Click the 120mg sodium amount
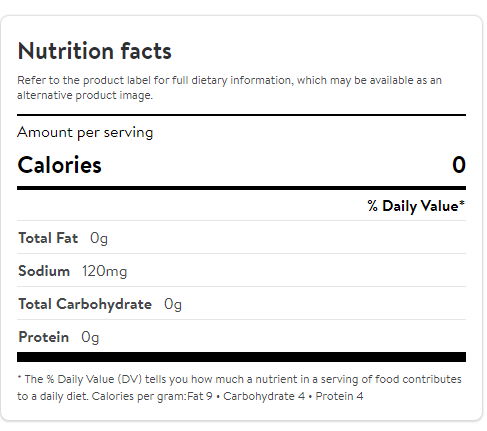 [x=105, y=271]
